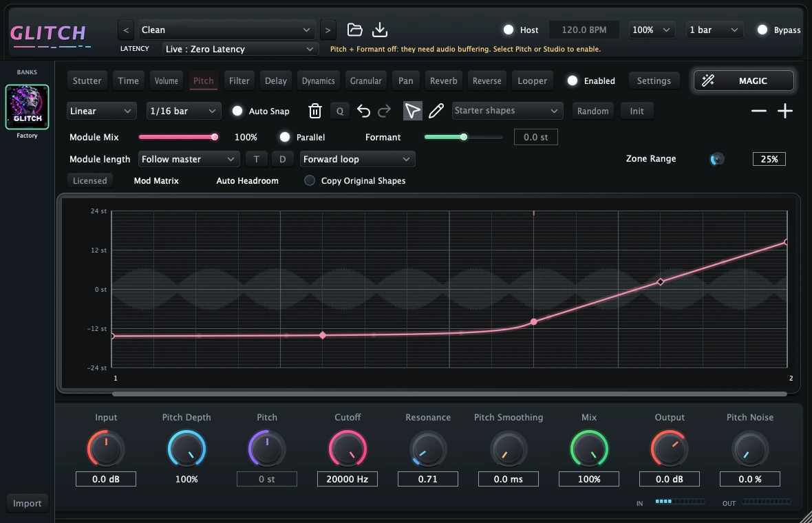Image resolution: width=812 pixels, height=523 pixels.
Task: Click the Pitch Depth knob
Action: tap(186, 449)
